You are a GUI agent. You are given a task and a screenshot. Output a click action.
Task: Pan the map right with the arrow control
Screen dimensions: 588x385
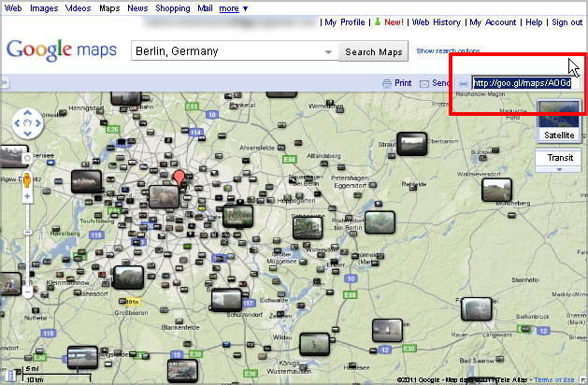tap(38, 123)
